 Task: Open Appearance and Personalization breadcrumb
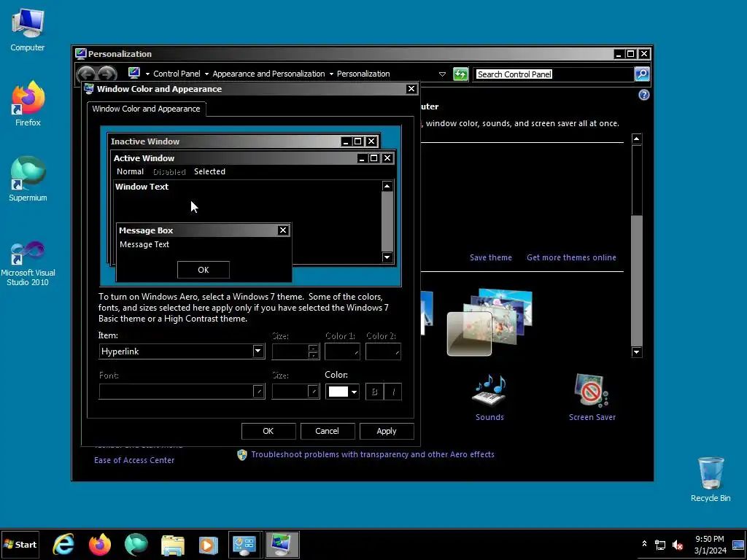tap(268, 74)
